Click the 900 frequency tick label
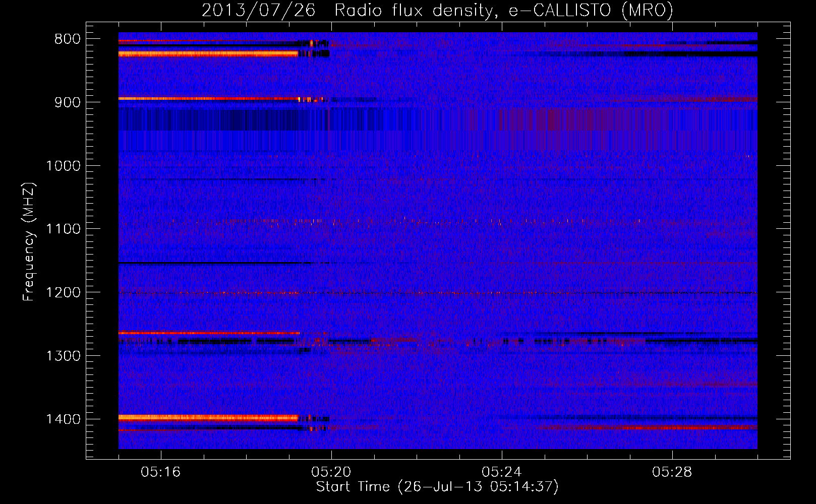The image size is (816, 504). point(68,102)
